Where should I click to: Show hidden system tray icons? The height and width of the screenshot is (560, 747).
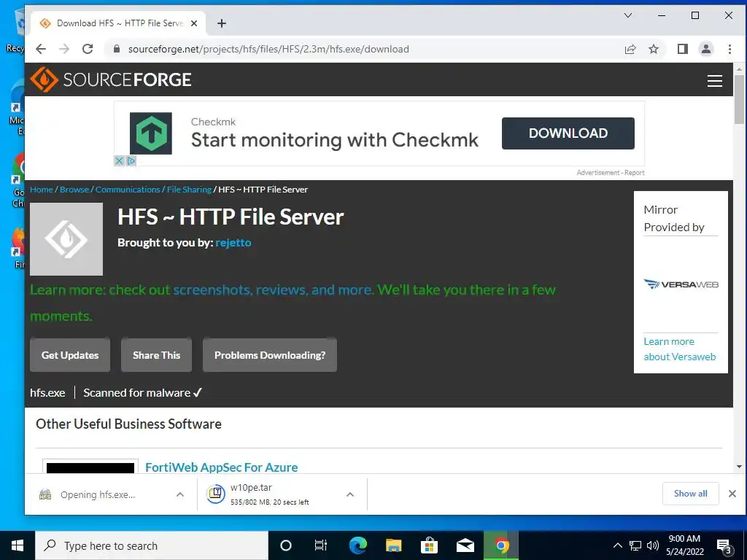[x=617, y=545]
